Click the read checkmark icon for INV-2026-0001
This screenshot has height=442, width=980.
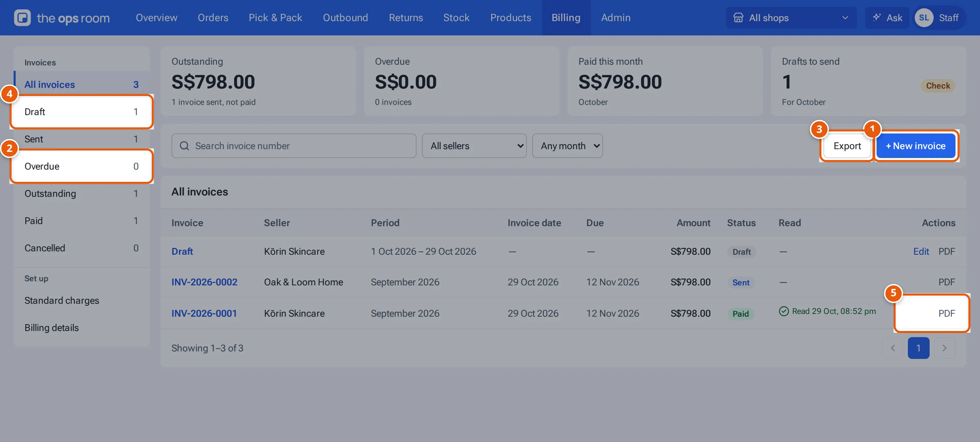click(784, 312)
